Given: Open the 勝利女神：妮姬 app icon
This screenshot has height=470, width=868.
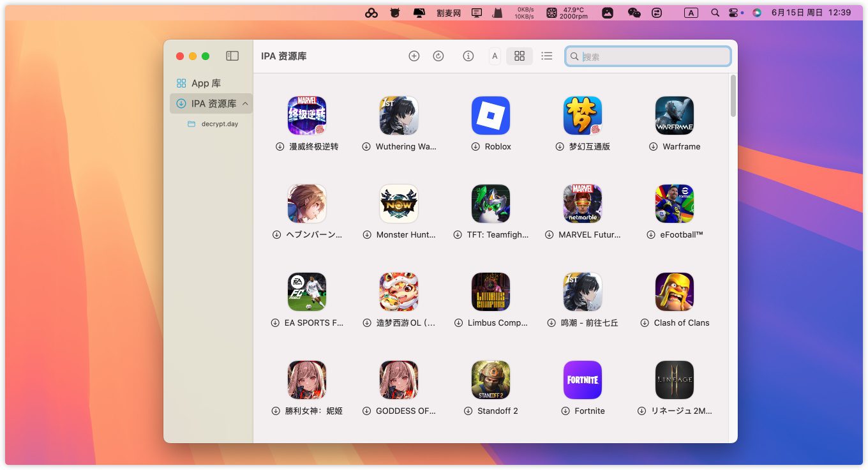Looking at the screenshot, I should click(x=307, y=380).
